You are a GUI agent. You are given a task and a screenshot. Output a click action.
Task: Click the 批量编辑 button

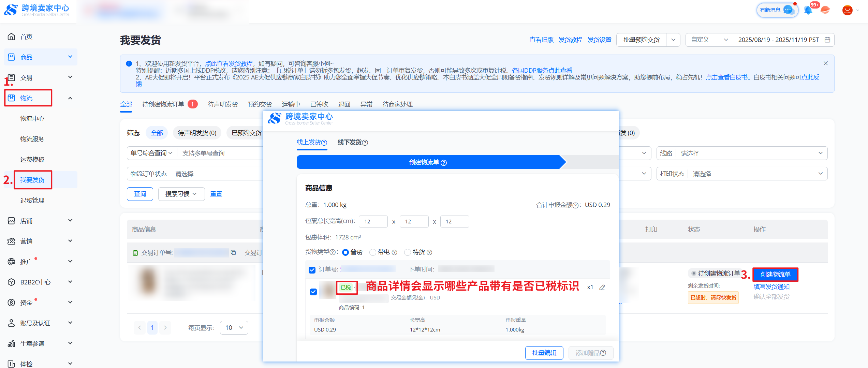pyautogui.click(x=544, y=353)
